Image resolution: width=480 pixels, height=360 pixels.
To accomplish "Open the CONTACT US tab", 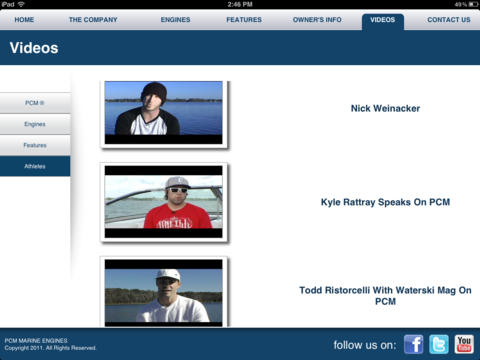I will point(449,20).
